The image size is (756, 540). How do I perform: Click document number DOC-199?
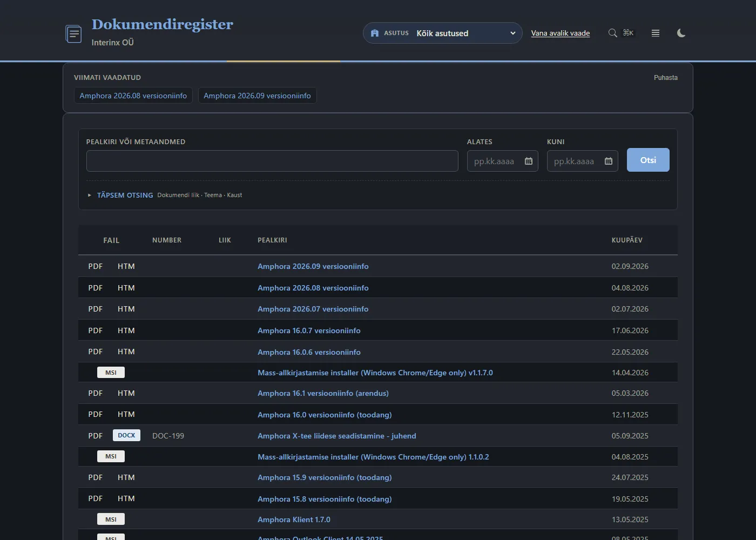[168, 436]
